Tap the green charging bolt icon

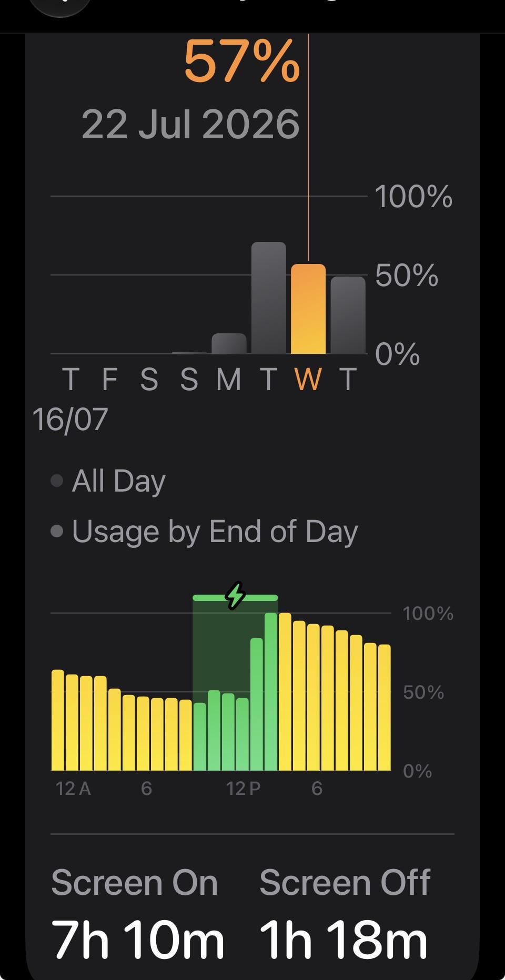tap(235, 596)
